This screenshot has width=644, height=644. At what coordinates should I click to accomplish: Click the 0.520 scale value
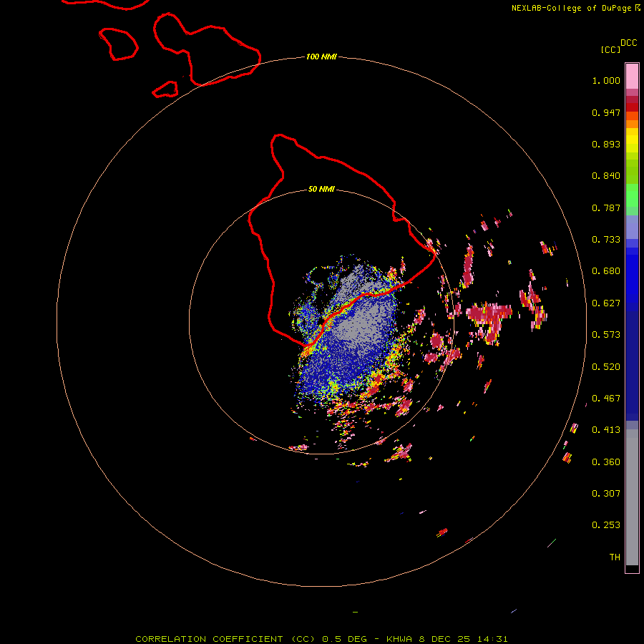[x=606, y=367]
